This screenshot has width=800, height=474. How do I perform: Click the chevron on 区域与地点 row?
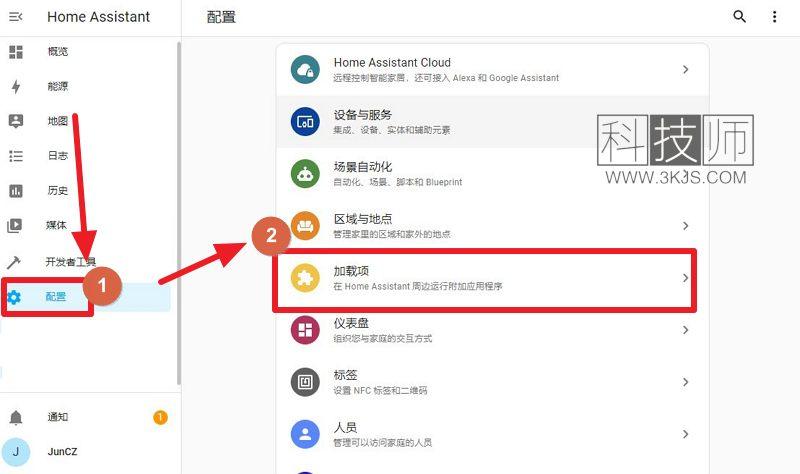tap(686, 226)
